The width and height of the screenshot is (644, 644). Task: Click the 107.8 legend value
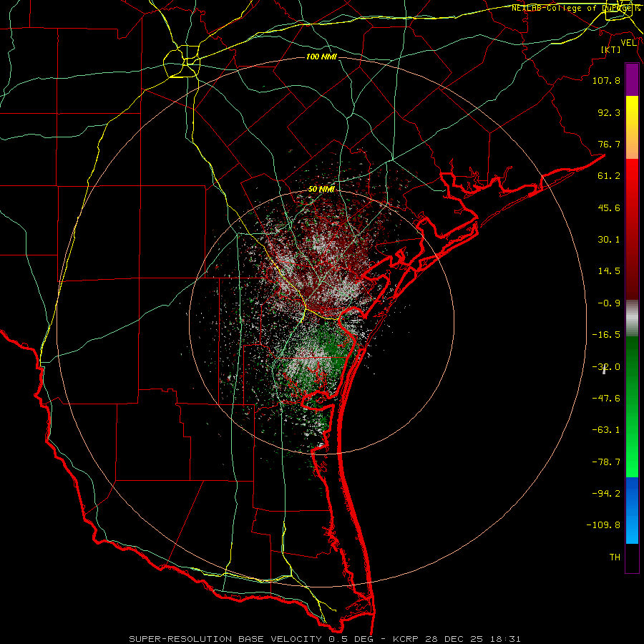tap(606, 80)
